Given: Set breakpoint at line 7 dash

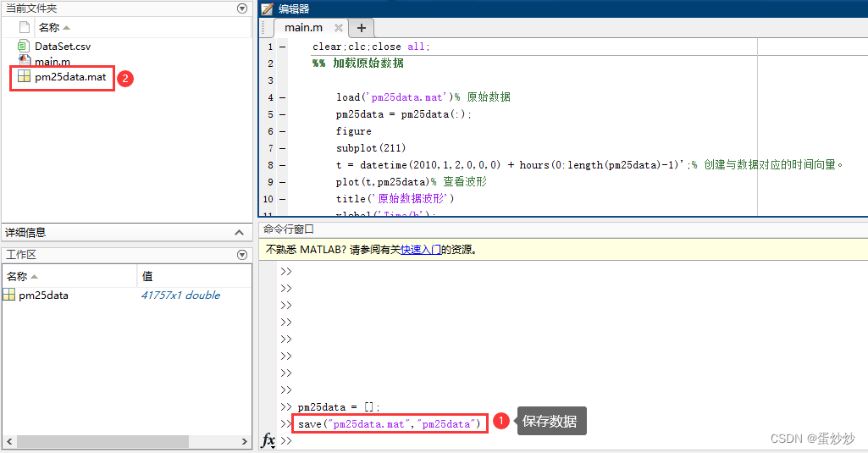Looking at the screenshot, I should tap(282, 148).
